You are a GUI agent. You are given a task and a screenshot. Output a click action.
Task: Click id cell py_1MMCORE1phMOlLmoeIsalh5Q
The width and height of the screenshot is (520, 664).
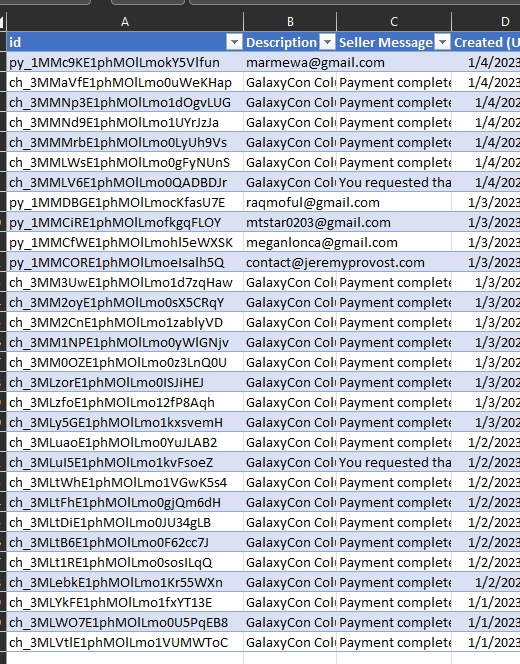tap(125, 263)
